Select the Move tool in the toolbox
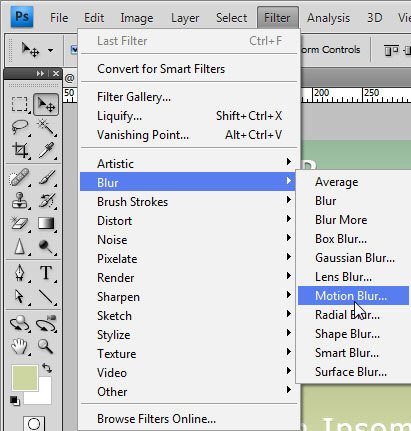The height and width of the screenshot is (431, 411). point(46,104)
